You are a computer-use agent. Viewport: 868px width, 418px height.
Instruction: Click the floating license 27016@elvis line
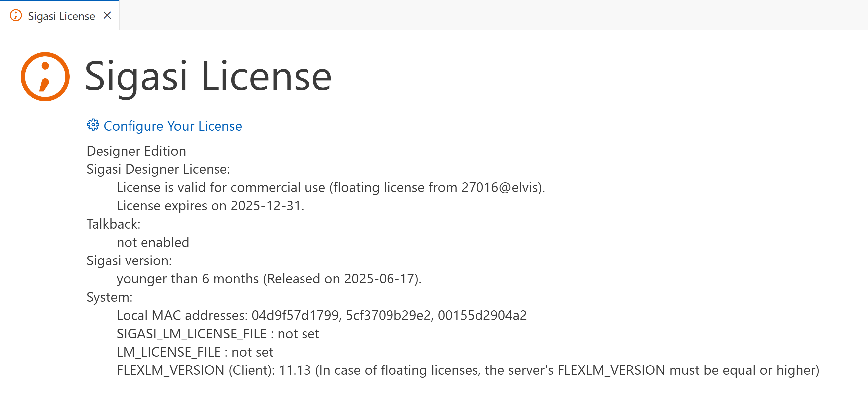(330, 187)
